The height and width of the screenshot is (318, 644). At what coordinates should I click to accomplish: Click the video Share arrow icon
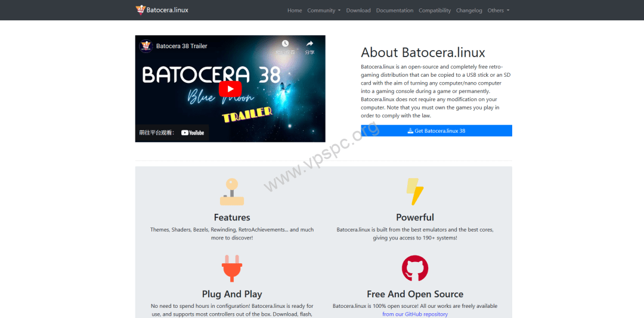click(309, 43)
